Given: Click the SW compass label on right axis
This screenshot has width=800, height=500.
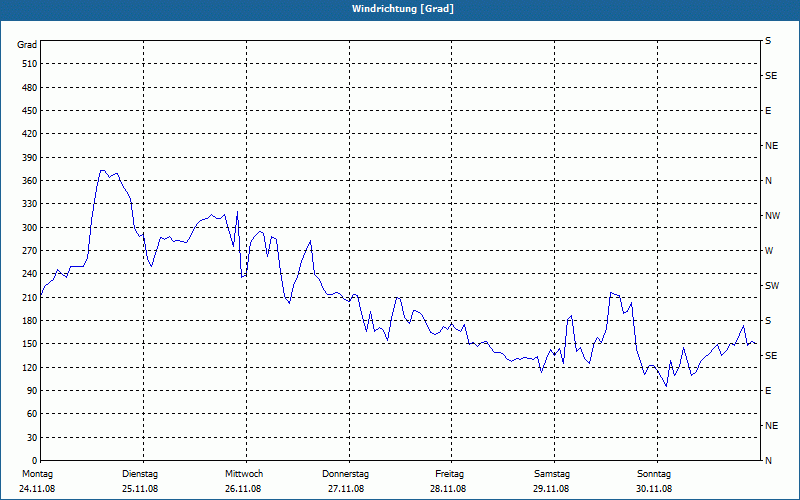Looking at the screenshot, I should pyautogui.click(x=772, y=286).
